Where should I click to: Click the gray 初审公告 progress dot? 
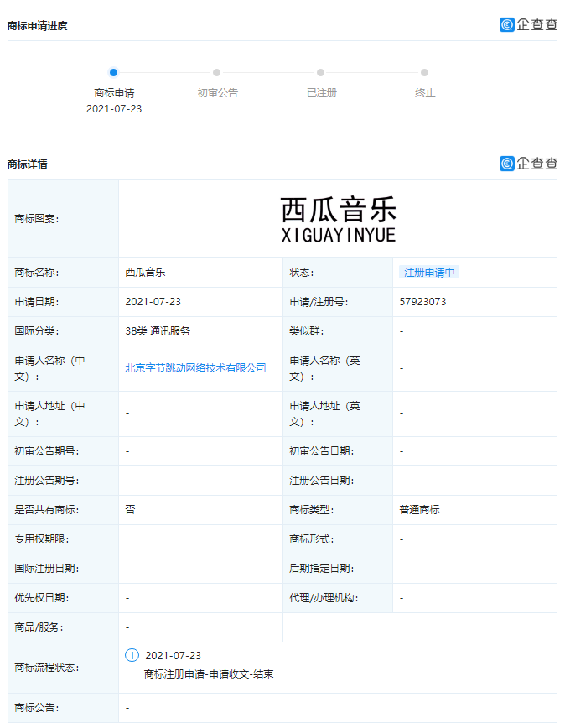(x=217, y=73)
